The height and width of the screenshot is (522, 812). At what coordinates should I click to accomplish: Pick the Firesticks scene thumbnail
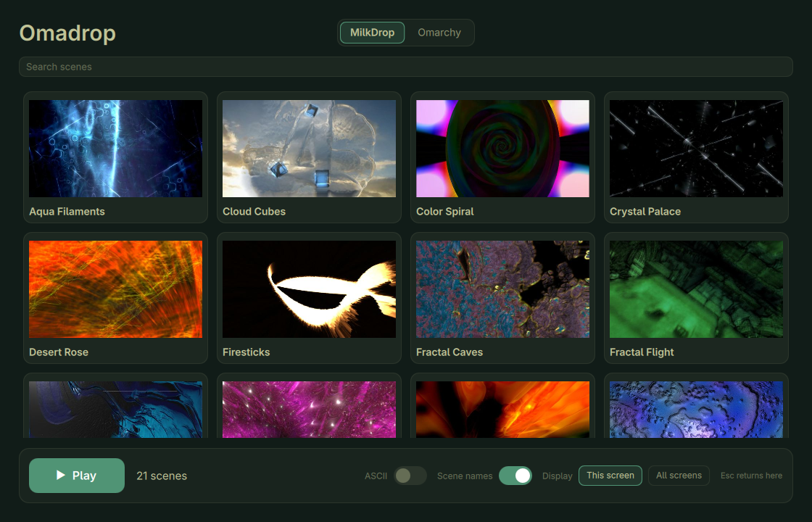(309, 289)
